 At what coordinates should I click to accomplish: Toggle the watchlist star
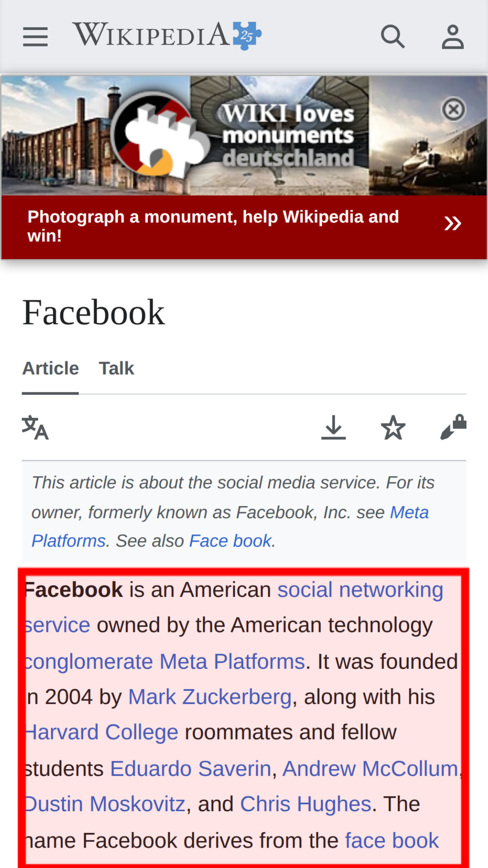[393, 427]
